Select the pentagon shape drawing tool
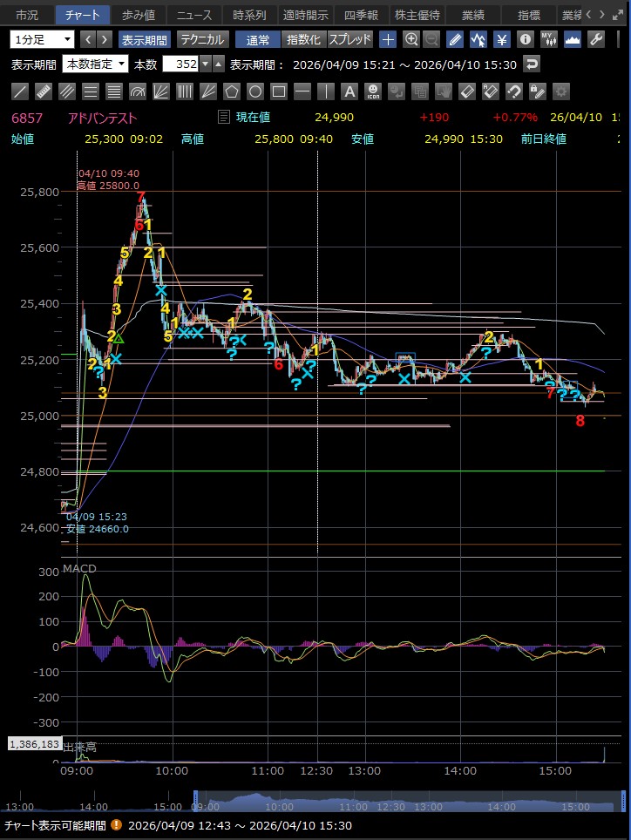 (x=232, y=91)
